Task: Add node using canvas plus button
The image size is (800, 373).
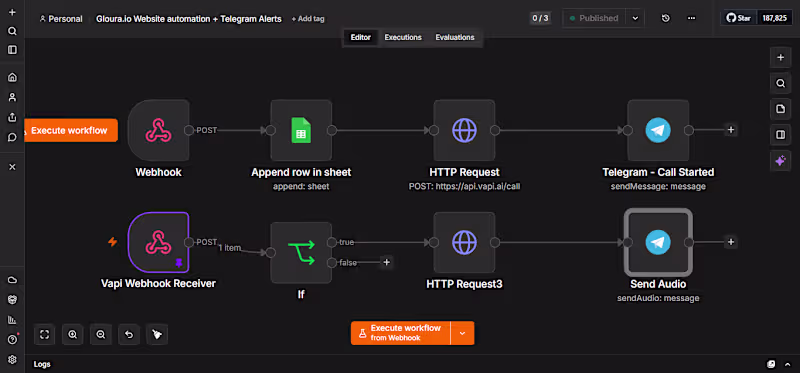Action: pos(780,58)
